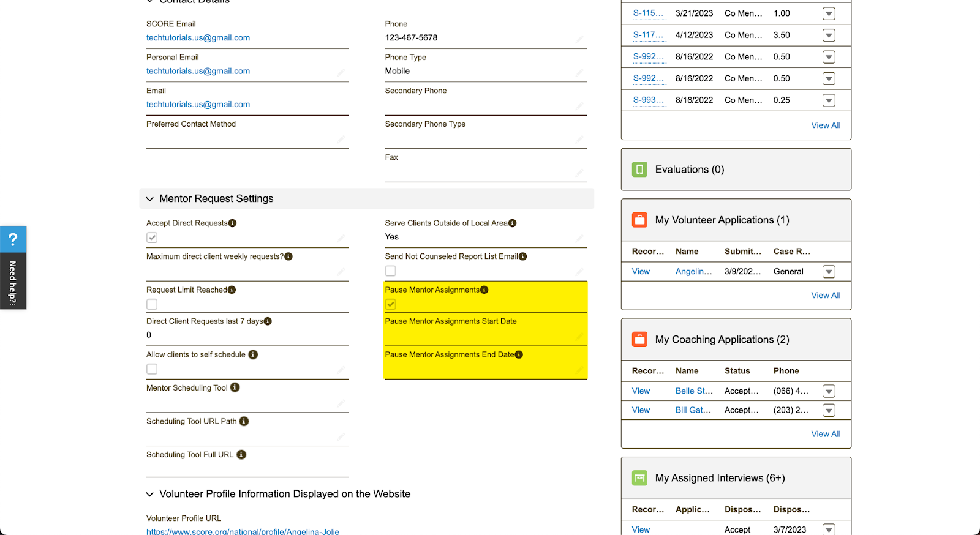Click info icon for Pause Mentor Assignments End Date
This screenshot has width=980, height=535.
pyautogui.click(x=519, y=355)
